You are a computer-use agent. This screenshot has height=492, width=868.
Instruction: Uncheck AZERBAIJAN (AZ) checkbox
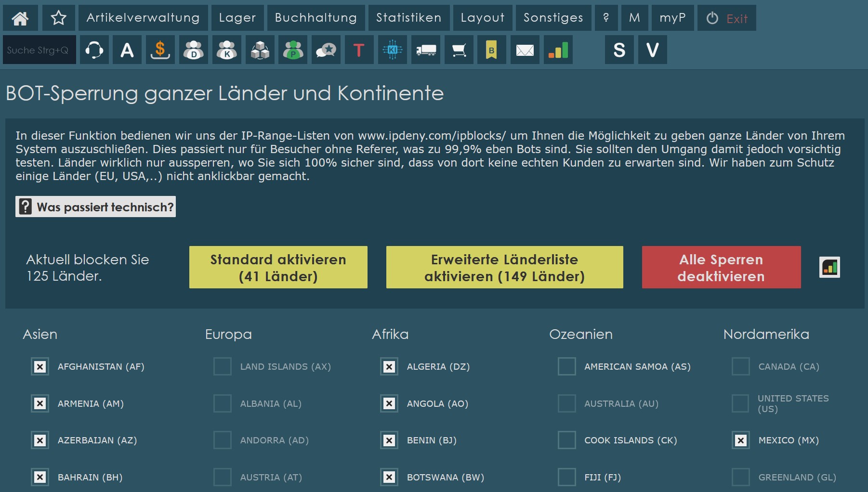[40, 440]
